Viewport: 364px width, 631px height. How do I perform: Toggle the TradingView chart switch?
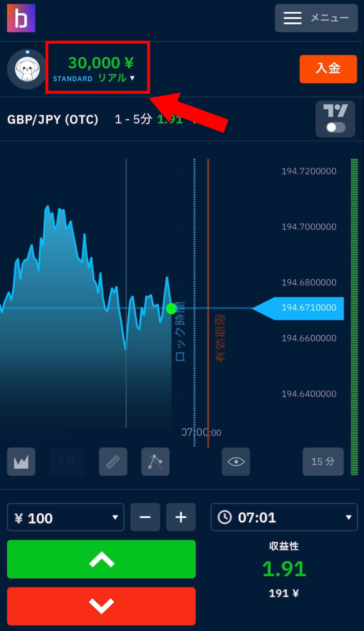335,127
